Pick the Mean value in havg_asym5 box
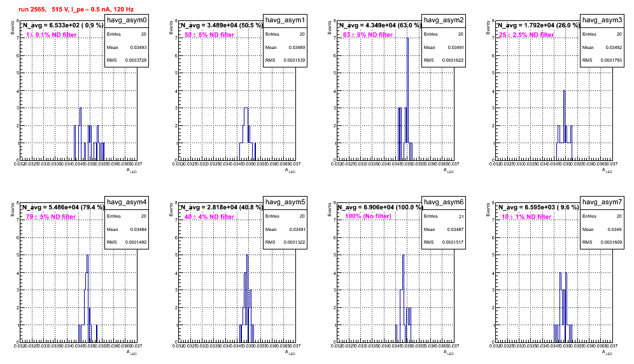 tap(297, 229)
